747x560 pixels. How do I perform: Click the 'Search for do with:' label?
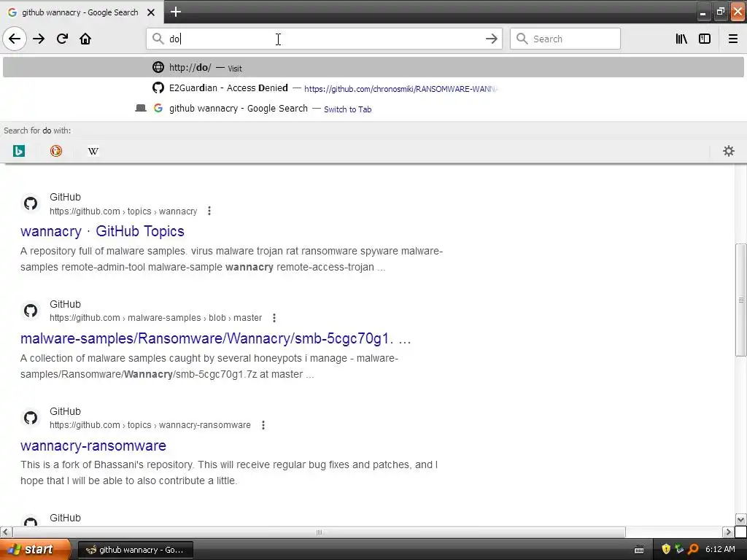point(37,131)
